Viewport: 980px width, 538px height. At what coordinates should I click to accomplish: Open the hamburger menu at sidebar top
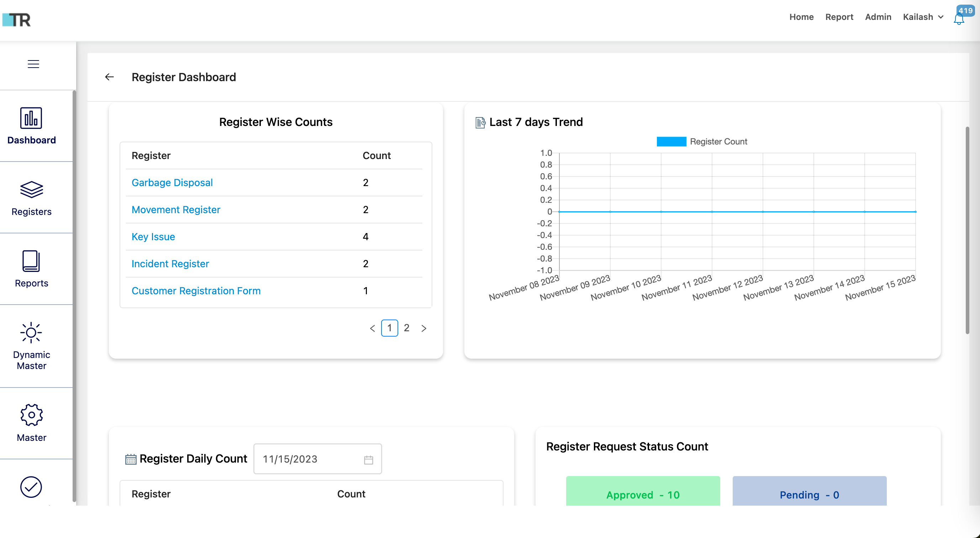point(33,64)
